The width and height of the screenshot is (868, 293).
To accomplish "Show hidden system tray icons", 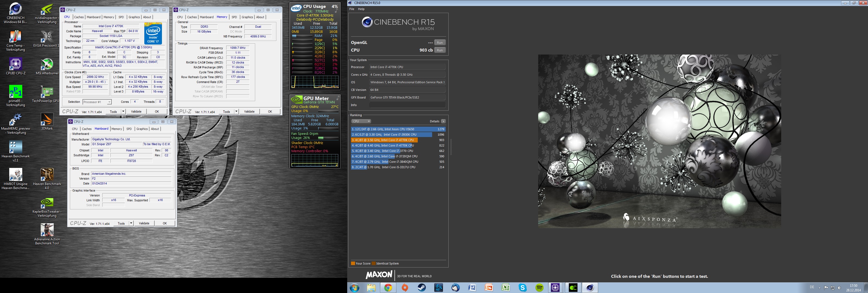I will pos(819,288).
